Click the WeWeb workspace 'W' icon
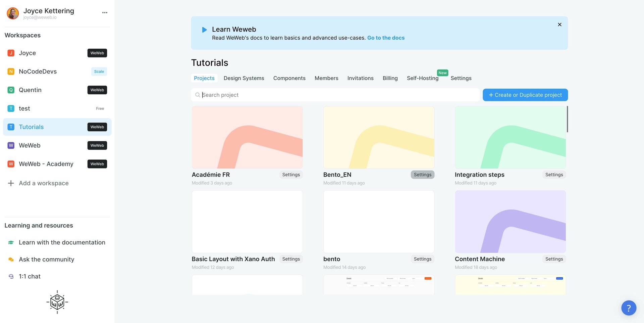Screen dimensions: 644x323 coord(11,145)
